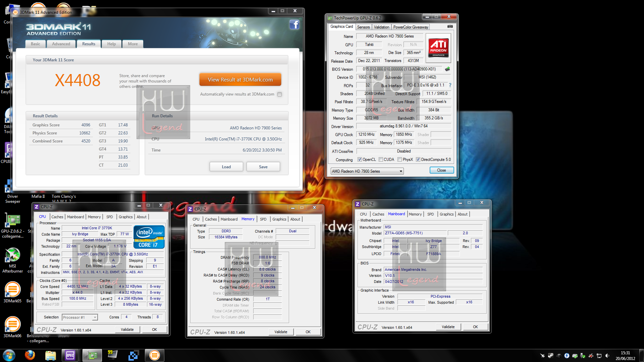Open the GPU selection dropdown in GPU-Z
Image resolution: width=644 pixels, height=362 pixels.
click(367, 171)
